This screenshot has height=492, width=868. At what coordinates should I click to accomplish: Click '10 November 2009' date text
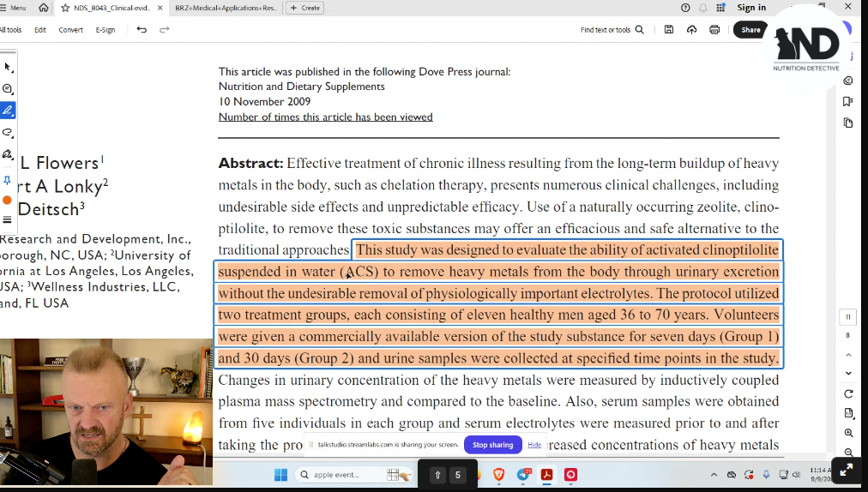265,101
